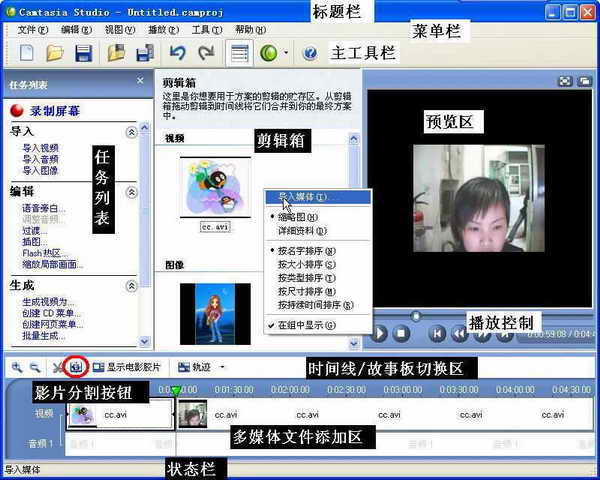Image resolution: width=600 pixels, height=480 pixels.
Task: Select 缩略图 thumbnail view option
Action: (297, 216)
